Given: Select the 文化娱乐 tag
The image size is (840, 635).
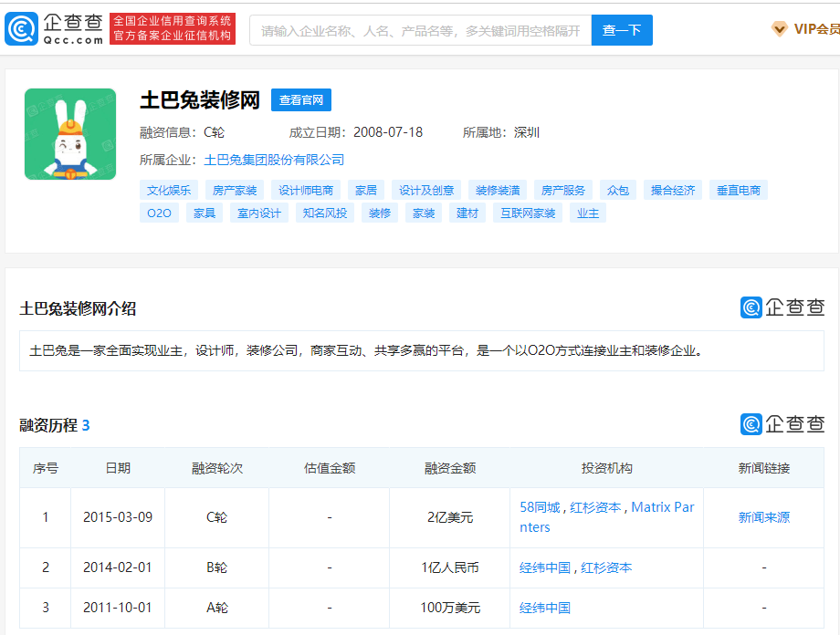Looking at the screenshot, I should point(169,190).
